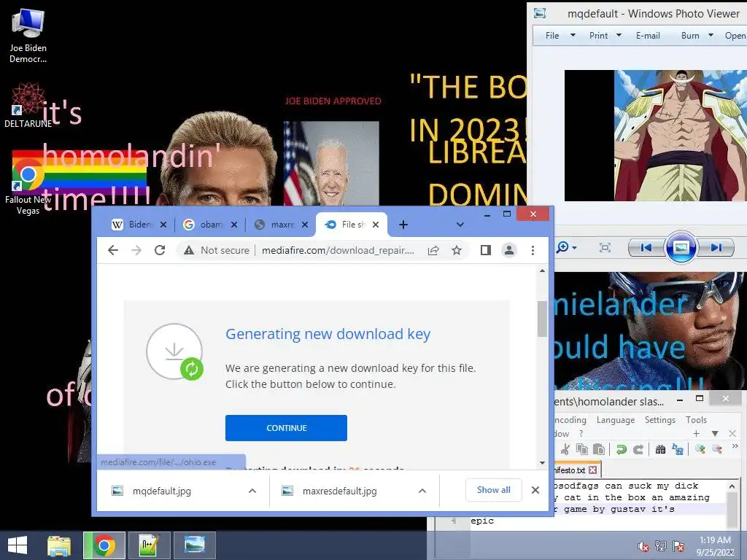
Task: Expand Photo Viewer Print menu arrow
Action: click(619, 35)
